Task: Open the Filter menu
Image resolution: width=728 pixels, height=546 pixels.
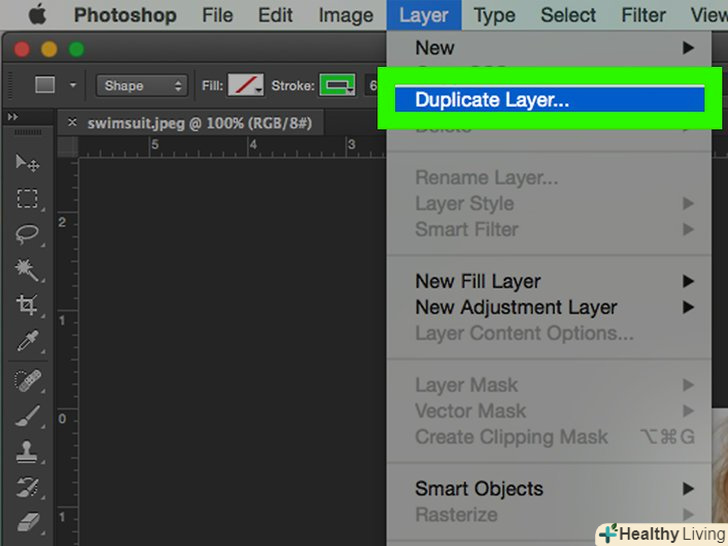Action: [644, 15]
